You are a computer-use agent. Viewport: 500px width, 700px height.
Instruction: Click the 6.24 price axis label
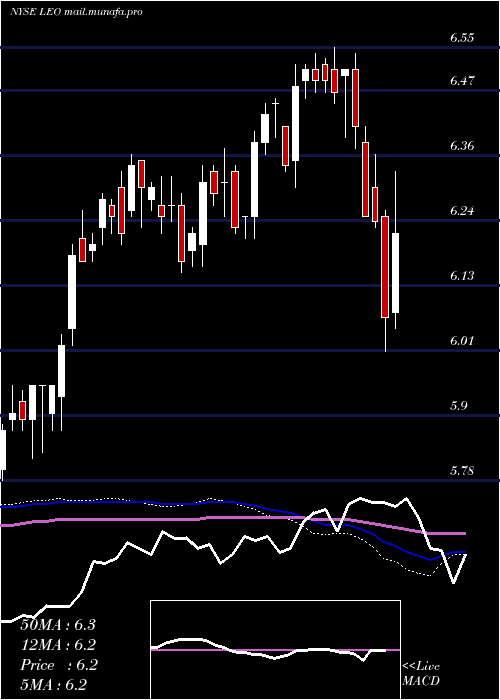click(462, 211)
